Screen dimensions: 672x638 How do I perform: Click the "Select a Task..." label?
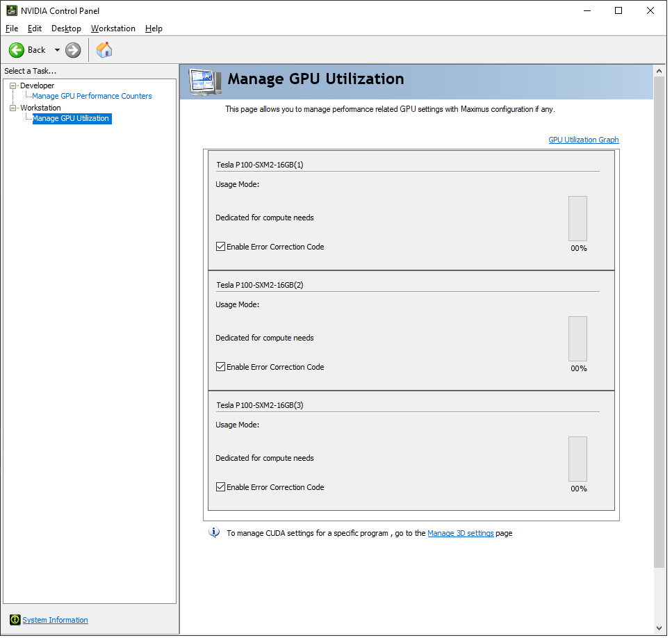[31, 72]
